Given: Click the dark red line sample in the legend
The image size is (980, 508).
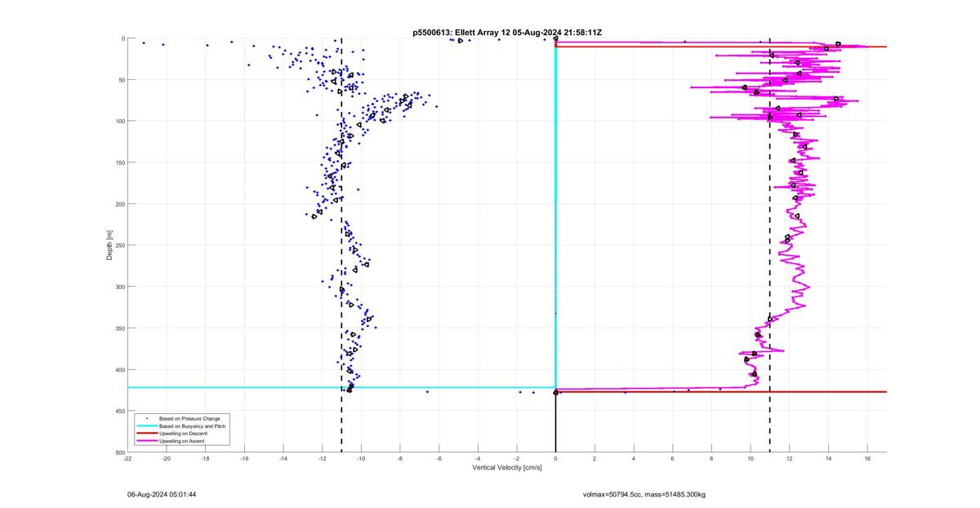Looking at the screenshot, I should coord(146,434).
